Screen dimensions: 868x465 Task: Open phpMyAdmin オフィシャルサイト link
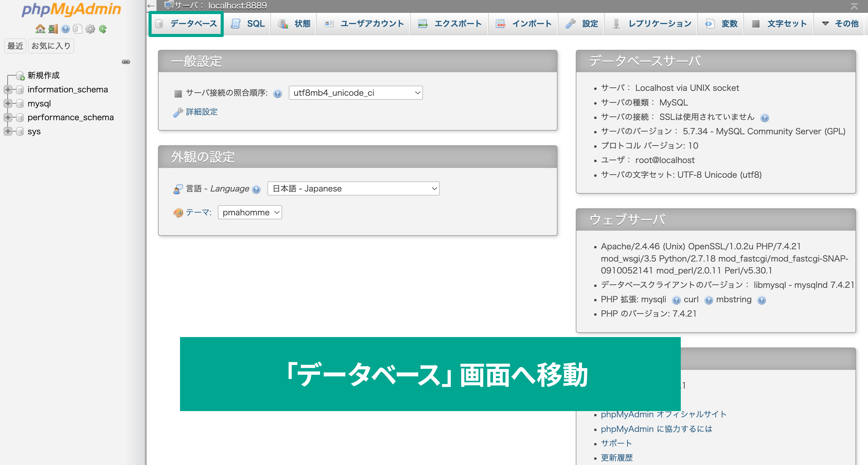[664, 415]
